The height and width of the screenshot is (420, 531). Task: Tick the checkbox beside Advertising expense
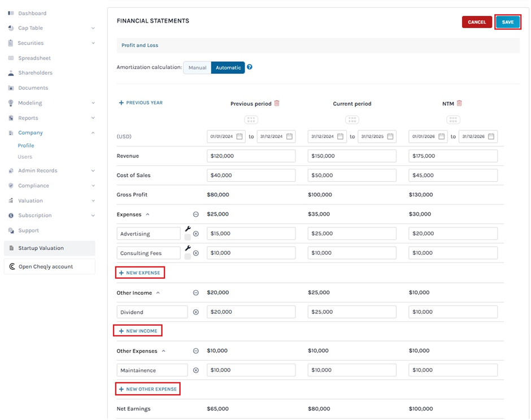tap(188, 238)
